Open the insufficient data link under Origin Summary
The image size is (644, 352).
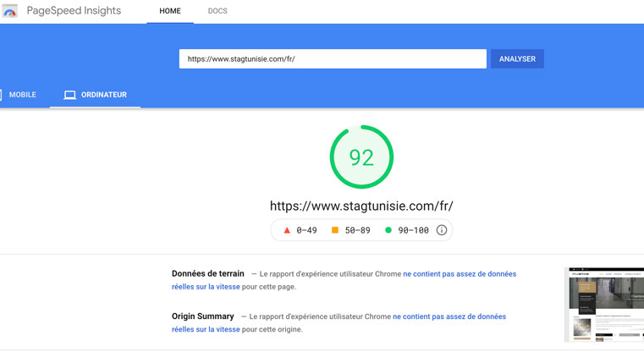(x=339, y=323)
